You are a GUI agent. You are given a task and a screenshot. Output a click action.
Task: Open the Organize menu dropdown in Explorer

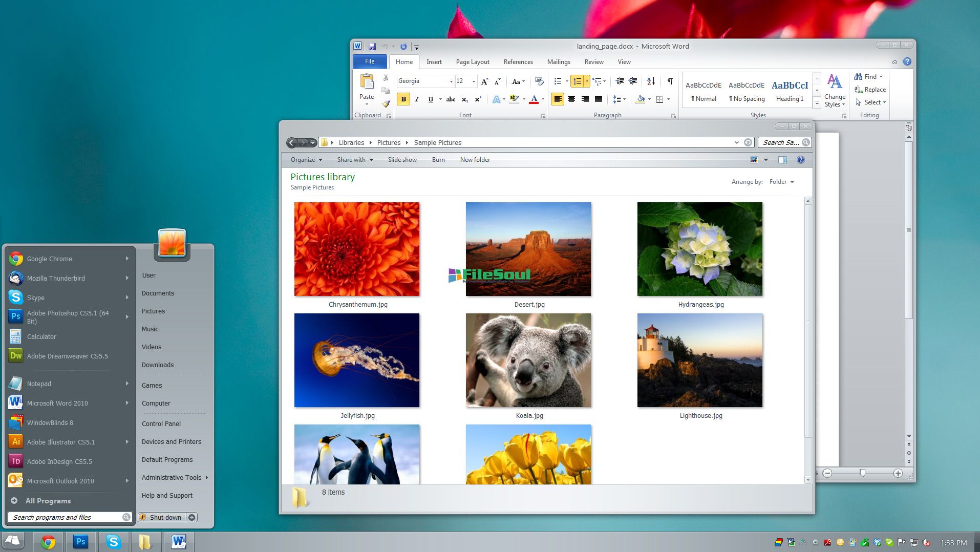click(x=306, y=160)
